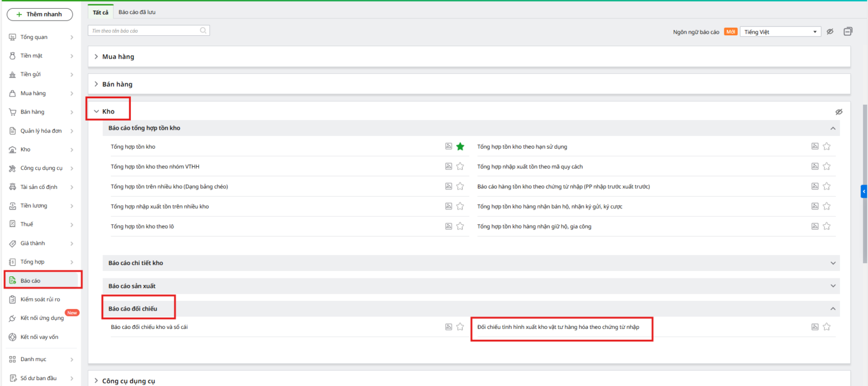This screenshot has height=386, width=868.
Task: Click the collapse-all icon at top right
Action: [x=848, y=31]
